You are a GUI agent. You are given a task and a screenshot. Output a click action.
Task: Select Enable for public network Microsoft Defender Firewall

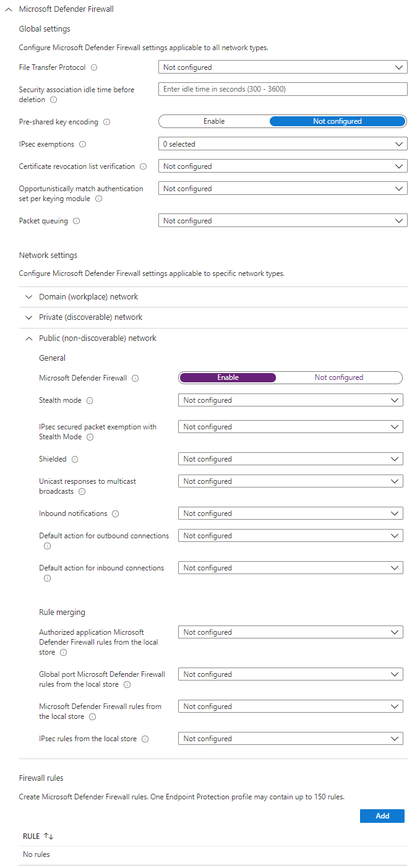[228, 377]
